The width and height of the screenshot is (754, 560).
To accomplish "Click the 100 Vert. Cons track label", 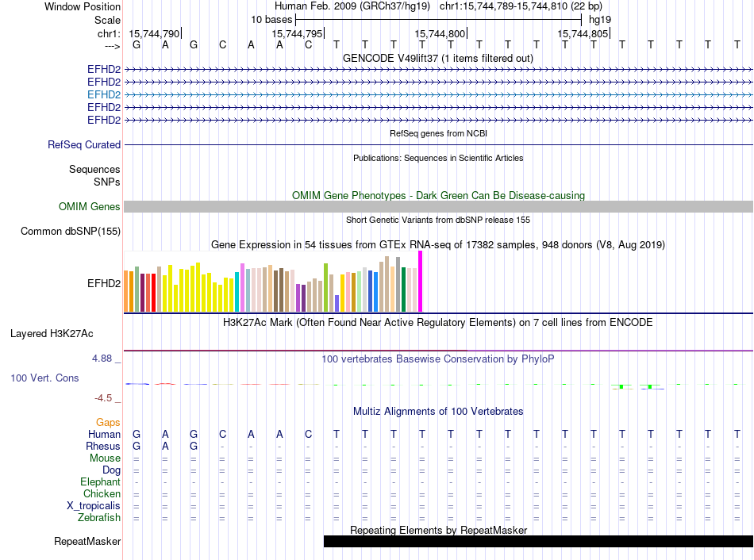I will (x=44, y=378).
